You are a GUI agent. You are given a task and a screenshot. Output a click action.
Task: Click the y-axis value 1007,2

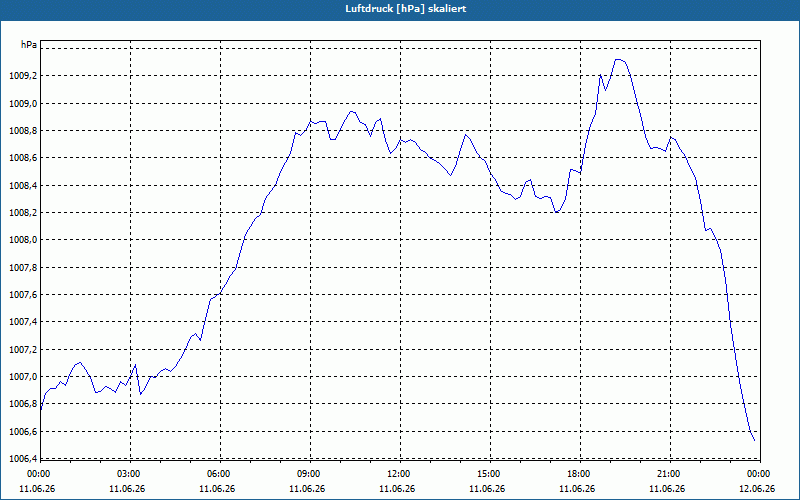(x=23, y=350)
